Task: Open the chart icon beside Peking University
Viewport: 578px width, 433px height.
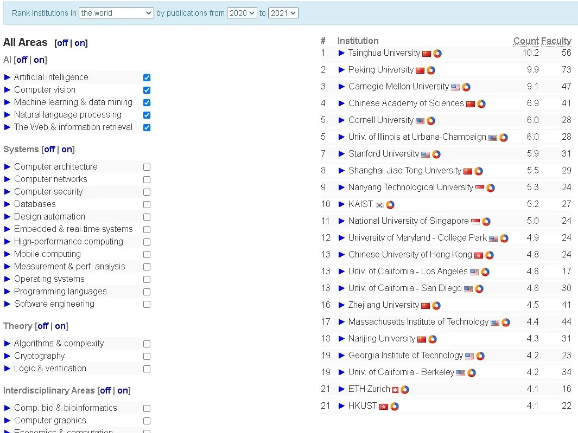Action: tap(431, 70)
